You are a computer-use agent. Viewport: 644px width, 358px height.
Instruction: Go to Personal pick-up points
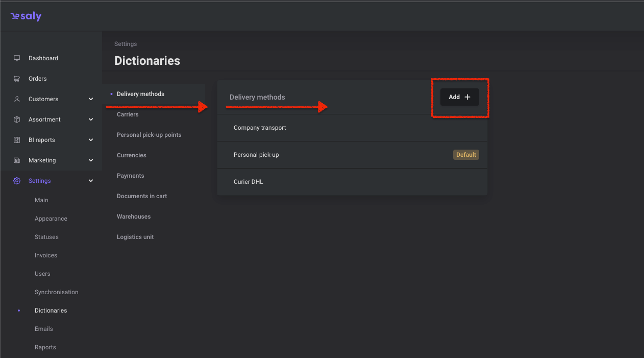[x=149, y=135]
